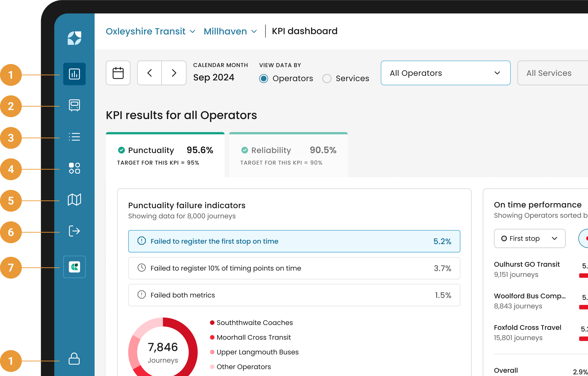This screenshot has height=376, width=588.
Task: Click the shapes grid sidebar icon
Action: pos(74,168)
